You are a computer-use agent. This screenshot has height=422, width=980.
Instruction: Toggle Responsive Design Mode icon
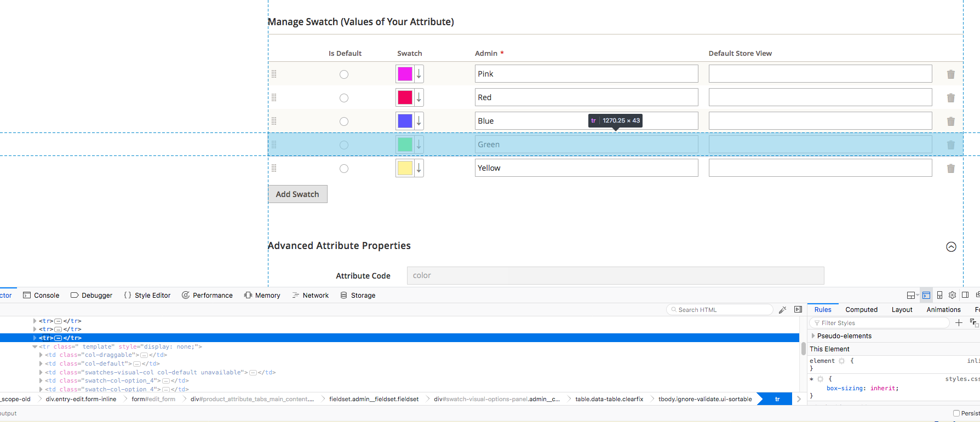click(939, 295)
